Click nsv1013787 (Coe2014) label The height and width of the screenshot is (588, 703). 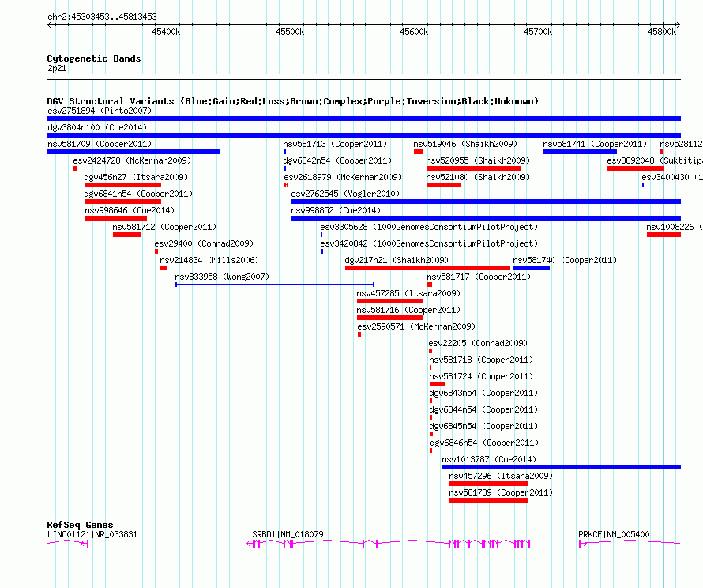(489, 459)
